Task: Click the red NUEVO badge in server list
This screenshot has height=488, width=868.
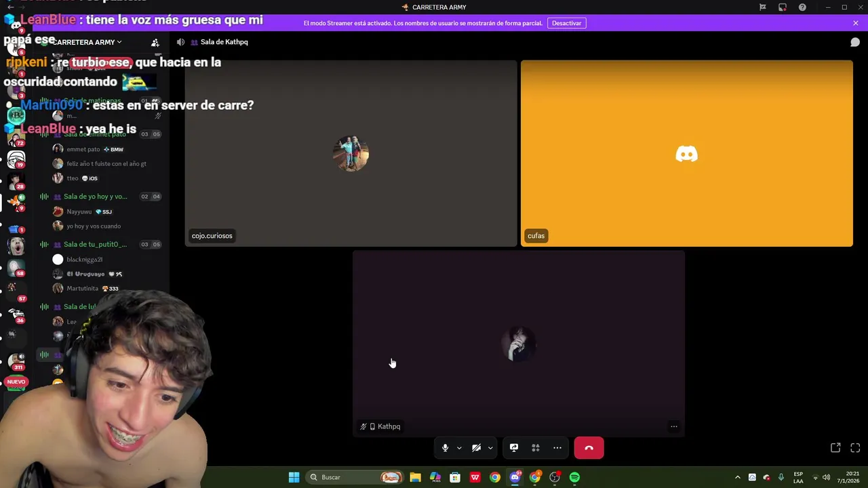Action: (16, 382)
